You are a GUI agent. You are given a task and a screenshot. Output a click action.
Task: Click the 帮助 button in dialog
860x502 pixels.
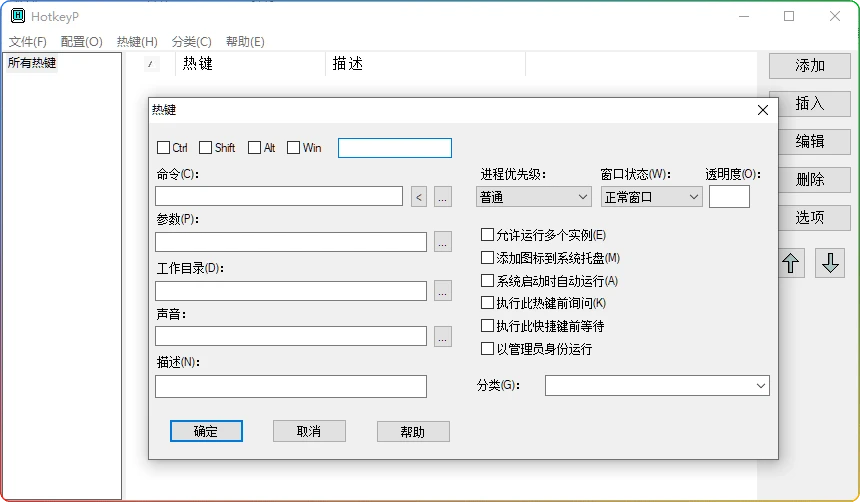pos(413,432)
